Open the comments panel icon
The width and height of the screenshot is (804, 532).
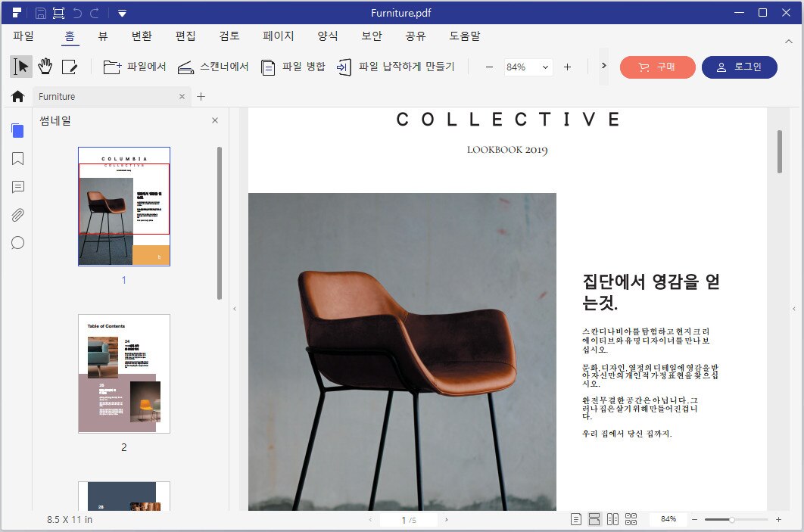pyautogui.click(x=17, y=187)
